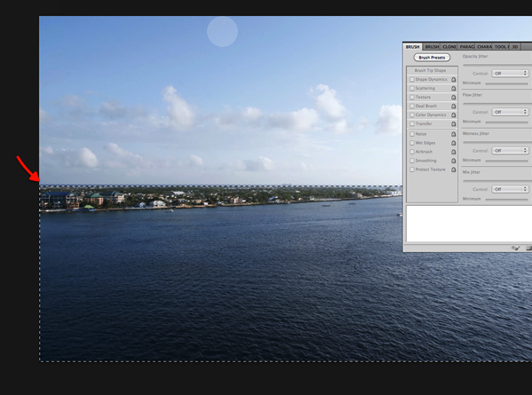Adjust the Opacity Jitter slider
This screenshot has width=532, height=395.
pyautogui.click(x=497, y=65)
